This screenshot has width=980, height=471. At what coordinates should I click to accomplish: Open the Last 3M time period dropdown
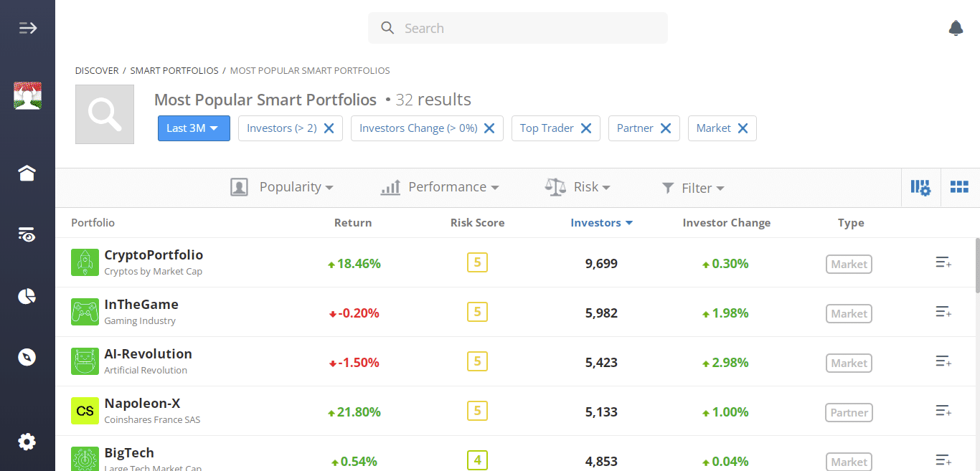[194, 128]
